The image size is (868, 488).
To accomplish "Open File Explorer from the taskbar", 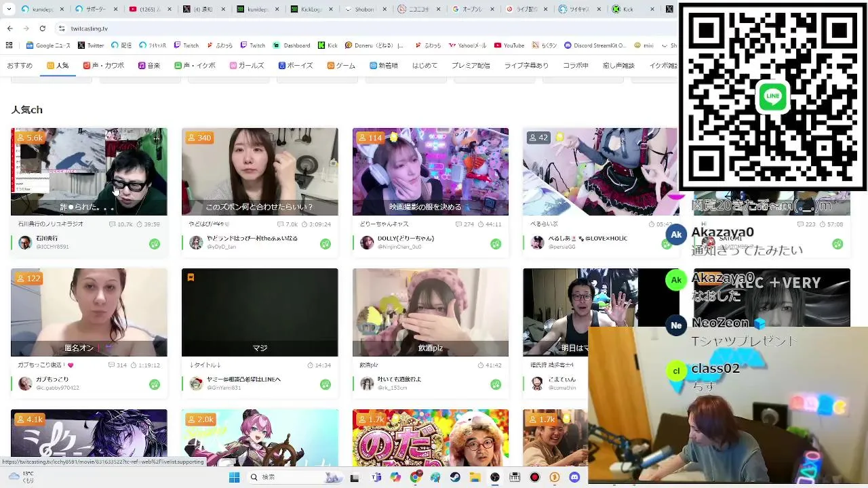I will (x=475, y=477).
